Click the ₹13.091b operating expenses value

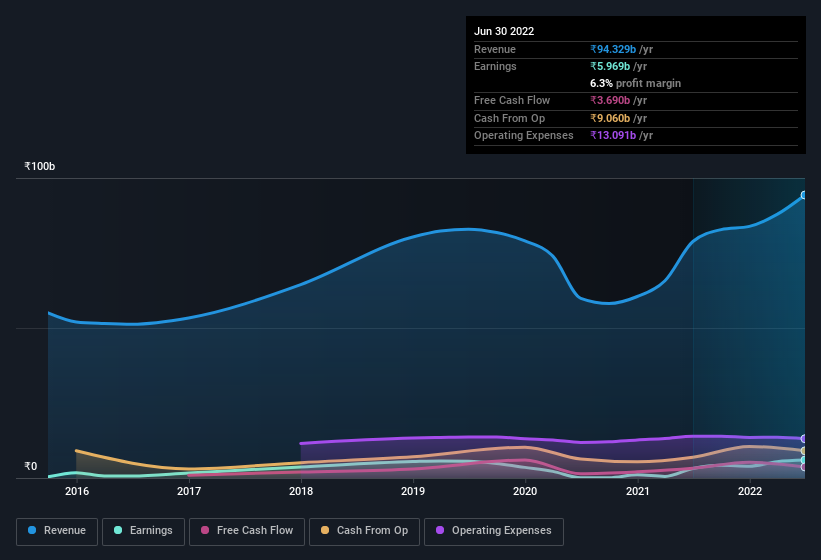(613, 136)
